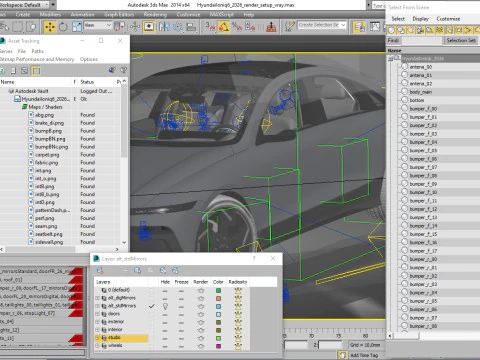Screen dimensions: 480x360
Task: Open Options menu in Asset Tracking
Action: 89,59
